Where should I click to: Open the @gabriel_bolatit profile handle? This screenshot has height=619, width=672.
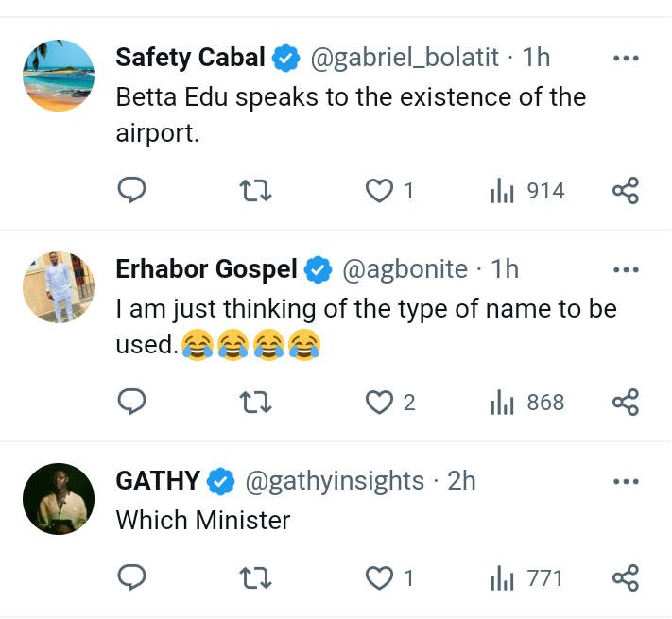tap(405, 58)
